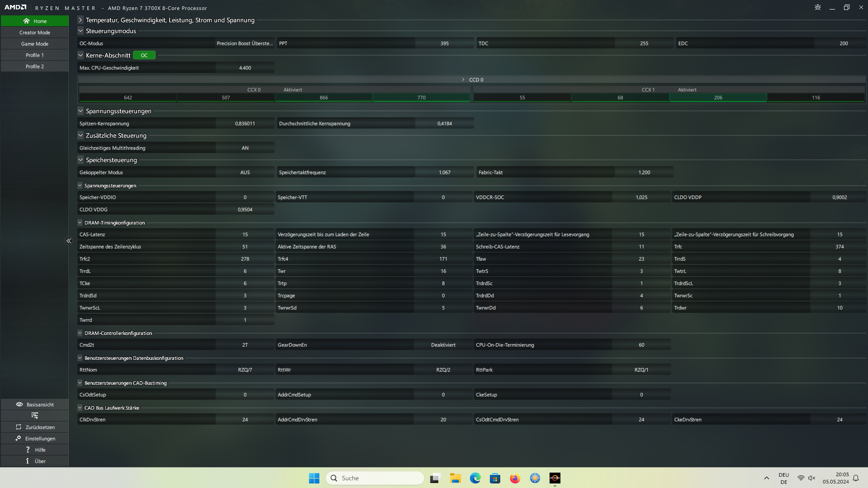
Task: Click Cmd2t value 2T
Action: point(245,345)
